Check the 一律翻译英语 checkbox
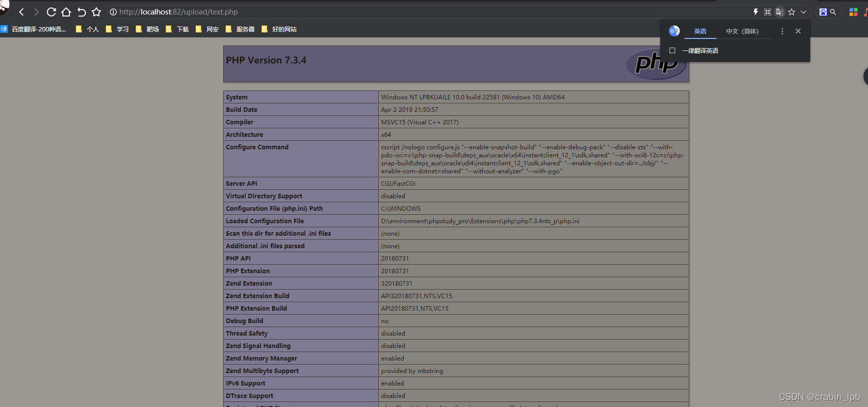Screen dimensions: 868x407 pos(672,50)
